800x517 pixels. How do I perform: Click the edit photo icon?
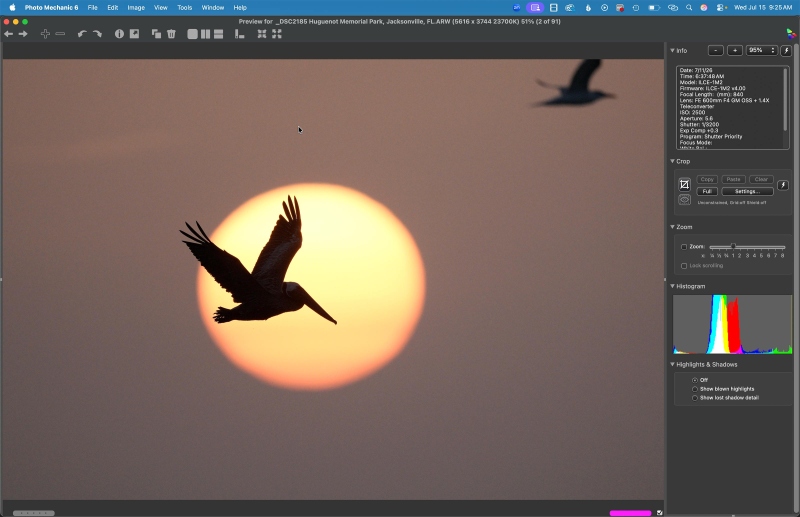click(x=134, y=34)
